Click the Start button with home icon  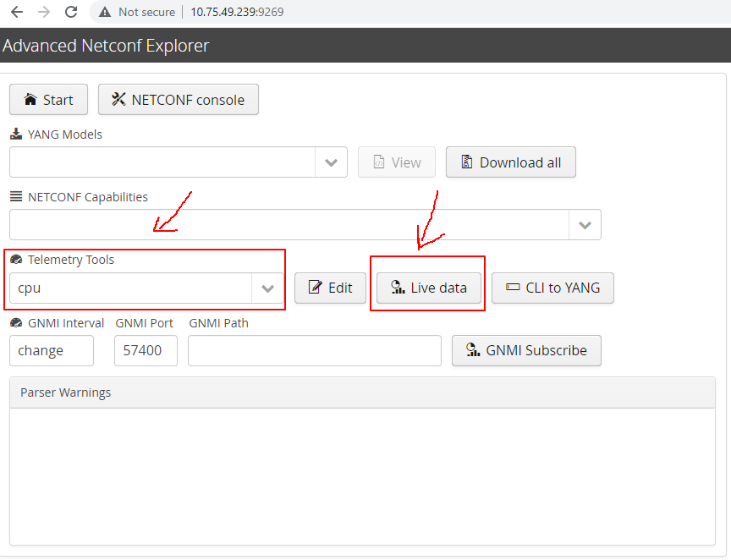point(48,100)
